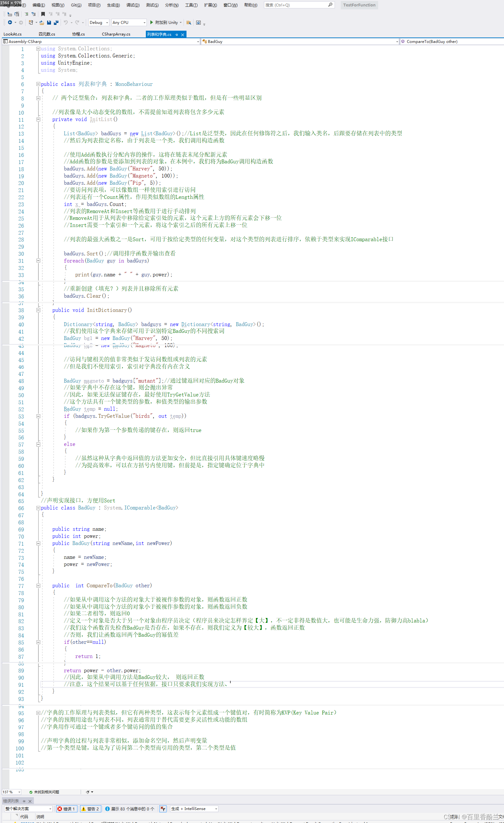Open the Assembly-CSharp project dropdown
The width and height of the screenshot is (504, 823).
[101, 41]
